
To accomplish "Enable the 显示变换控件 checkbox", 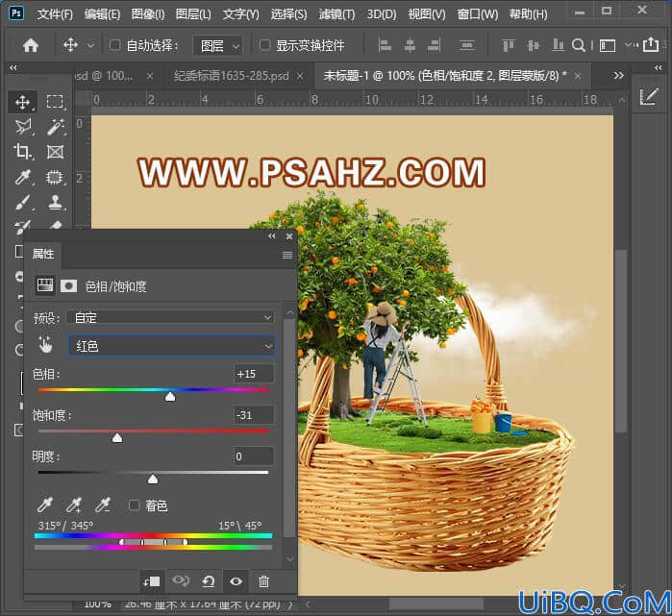I will pyautogui.click(x=264, y=45).
